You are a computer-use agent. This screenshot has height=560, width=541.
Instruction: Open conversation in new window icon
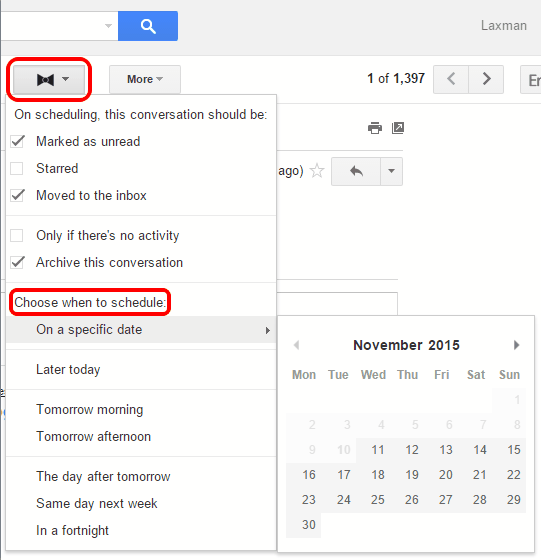(x=398, y=128)
